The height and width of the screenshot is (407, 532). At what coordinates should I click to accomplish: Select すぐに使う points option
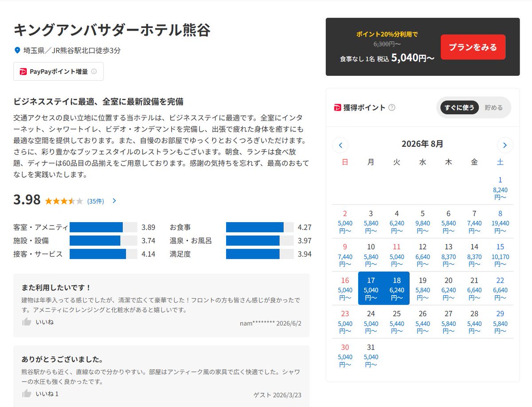click(x=459, y=107)
